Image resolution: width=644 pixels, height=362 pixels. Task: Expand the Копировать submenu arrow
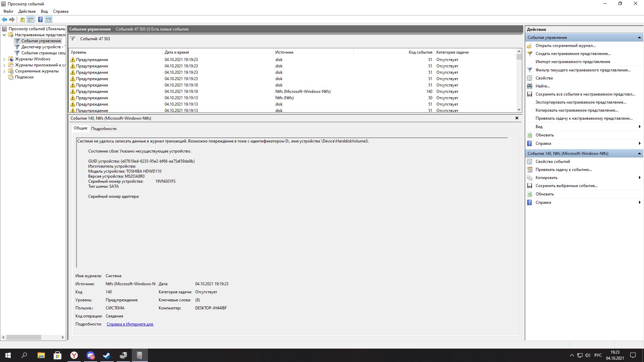click(640, 178)
